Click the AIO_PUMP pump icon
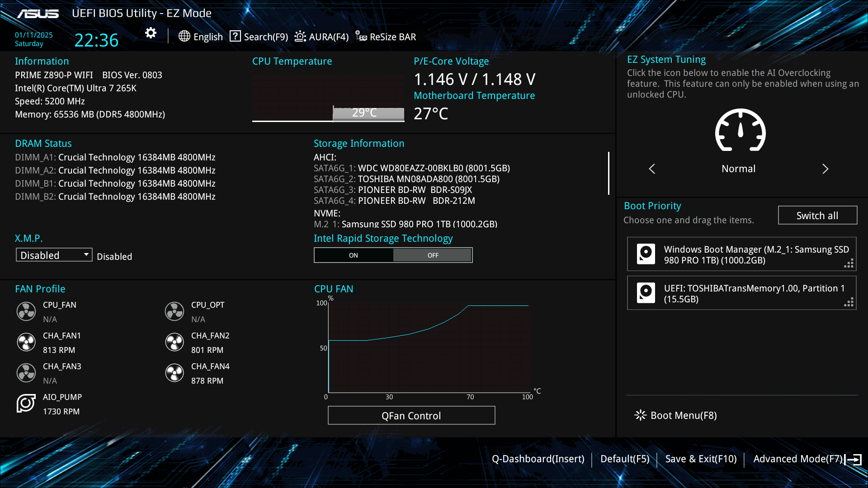This screenshot has width=868, height=488. [26, 404]
